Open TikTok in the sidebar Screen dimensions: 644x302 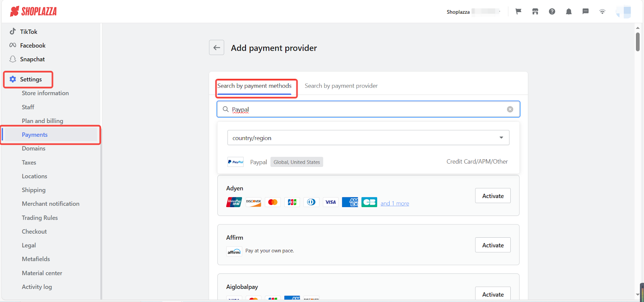[x=29, y=31]
